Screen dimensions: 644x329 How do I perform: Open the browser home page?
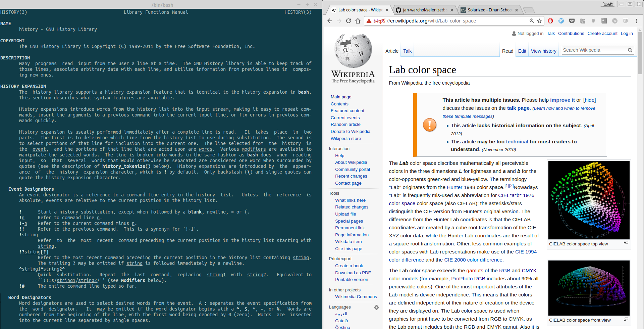coord(358,21)
